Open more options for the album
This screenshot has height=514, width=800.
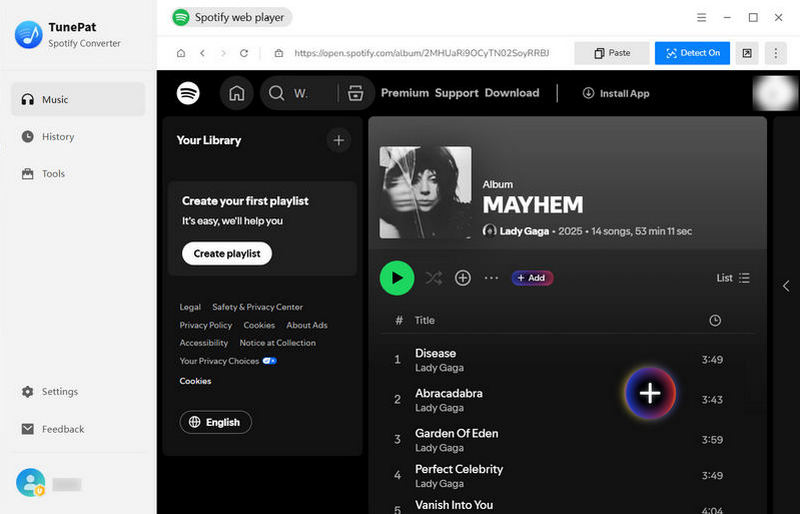[491, 278]
